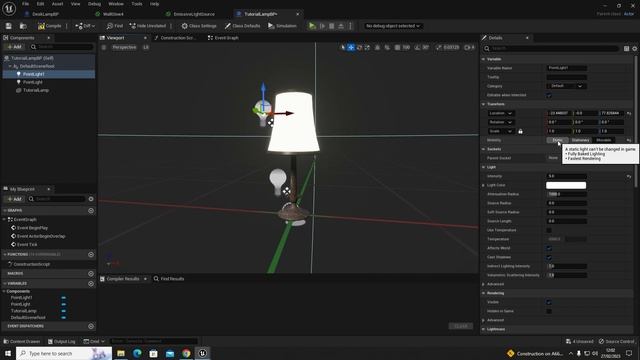Open Class Settings
Image resolution: width=640 pixels, height=360 pixels.
pos(199,26)
